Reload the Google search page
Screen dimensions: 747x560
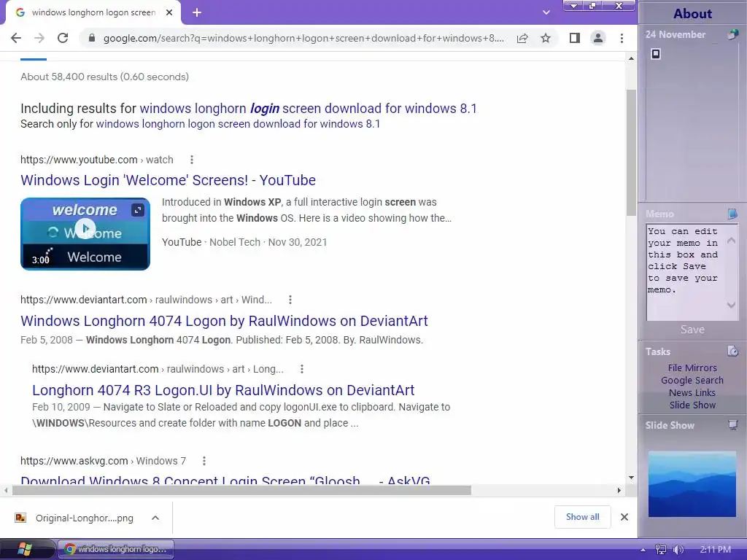pyautogui.click(x=63, y=38)
